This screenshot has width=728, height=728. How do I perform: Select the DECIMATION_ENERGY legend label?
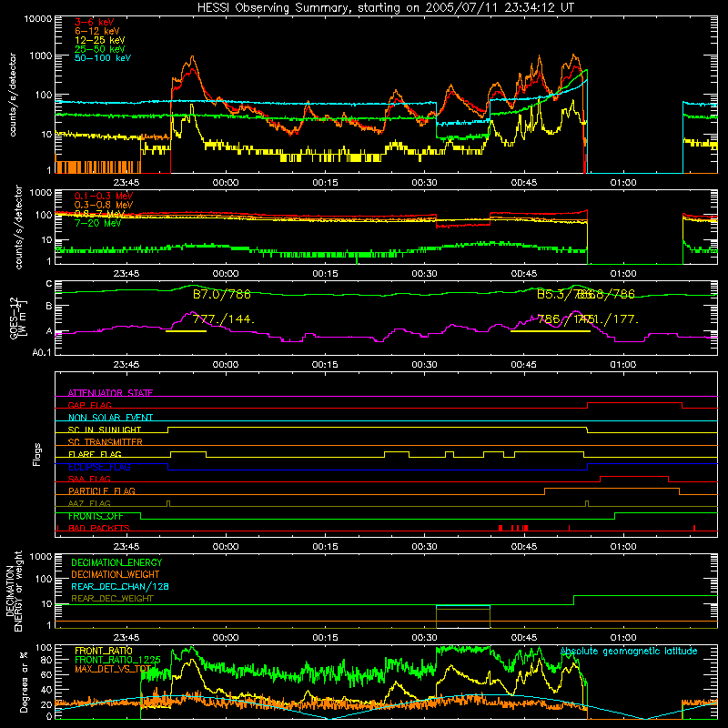point(116,562)
